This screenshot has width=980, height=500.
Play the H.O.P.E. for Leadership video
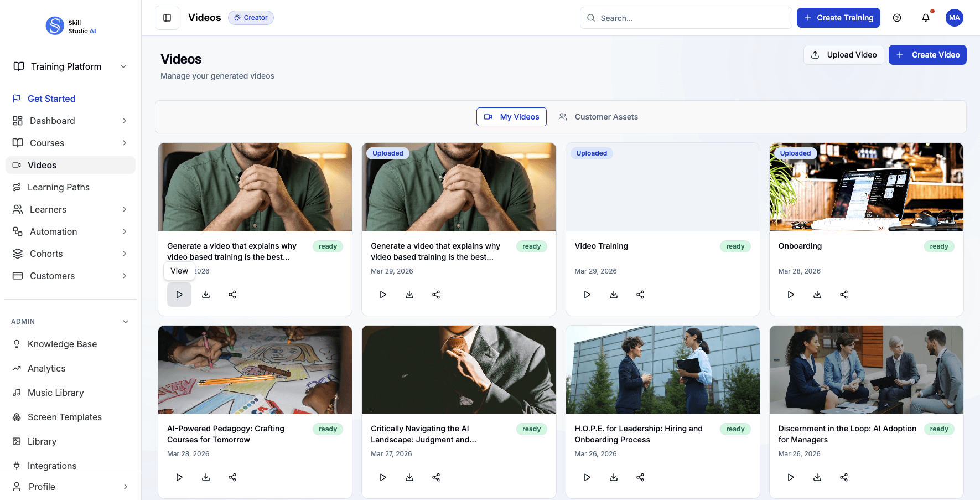(x=587, y=477)
